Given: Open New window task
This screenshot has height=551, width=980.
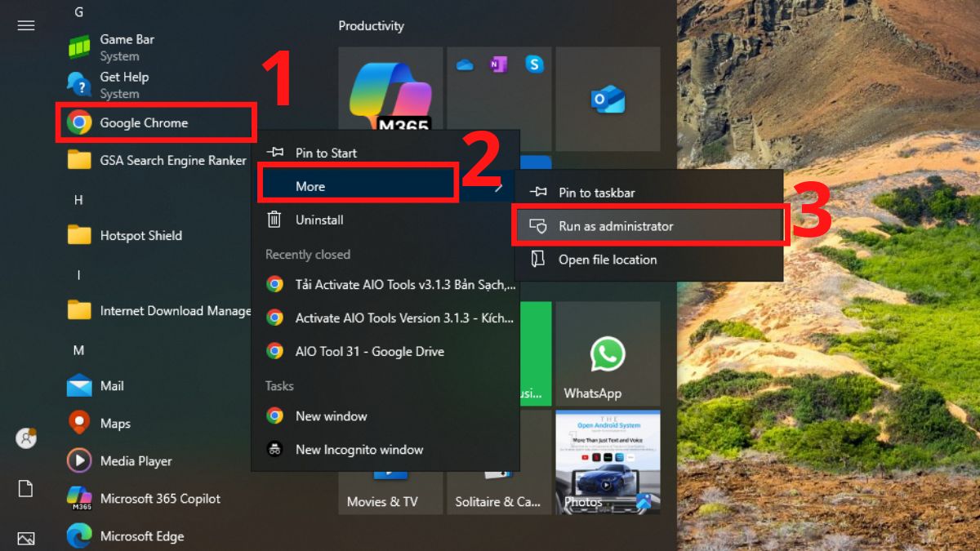Looking at the screenshot, I should pyautogui.click(x=385, y=415).
